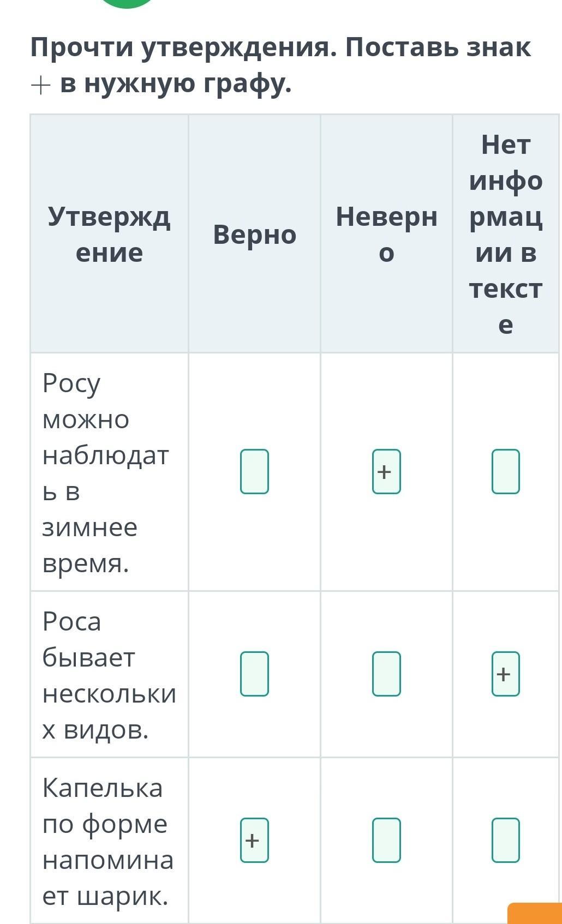Tap the green circle icon at top

128,3
